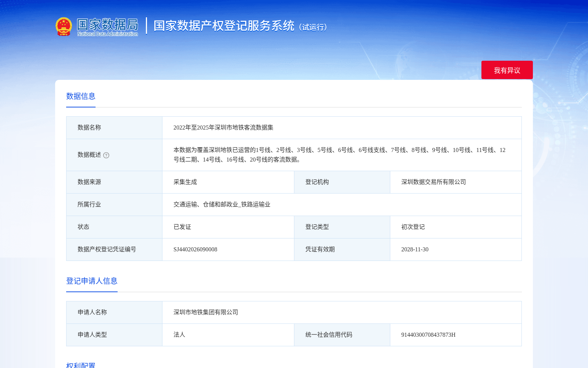Select 深圳数据交易所有限公司 registration agency value
This screenshot has width=588, height=368.
434,182
